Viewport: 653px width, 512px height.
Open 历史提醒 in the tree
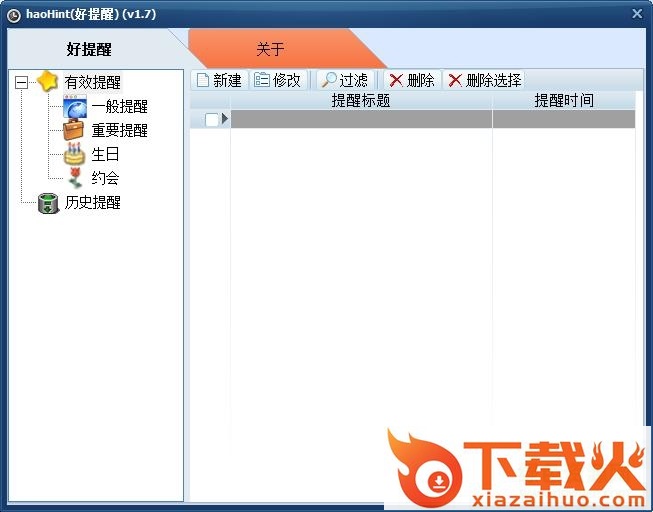[x=92, y=202]
